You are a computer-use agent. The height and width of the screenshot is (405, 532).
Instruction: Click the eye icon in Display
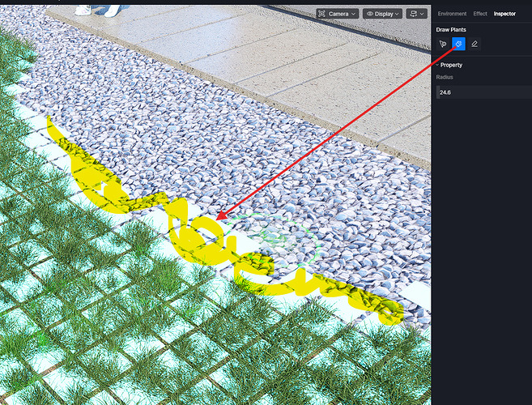pos(371,14)
